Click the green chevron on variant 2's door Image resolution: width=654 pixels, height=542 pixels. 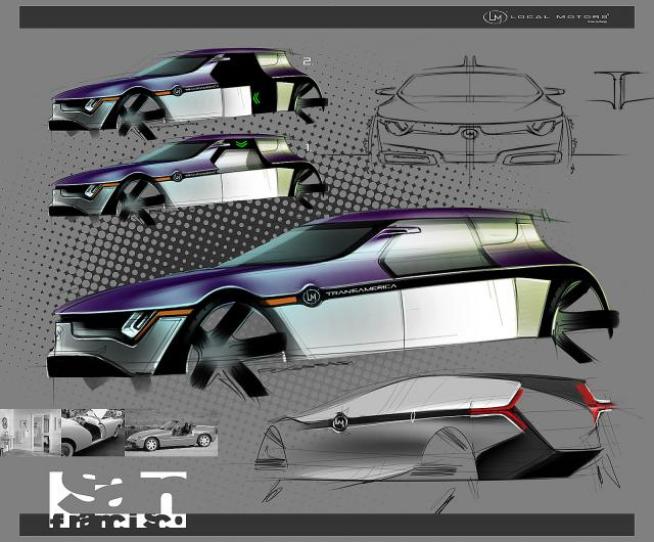pyautogui.click(x=257, y=98)
